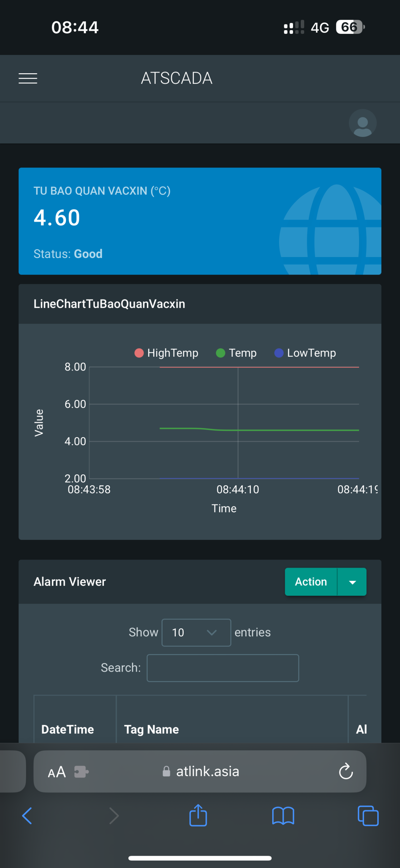Tap Safari's back arrow
The image size is (400, 868).
pos(27,815)
